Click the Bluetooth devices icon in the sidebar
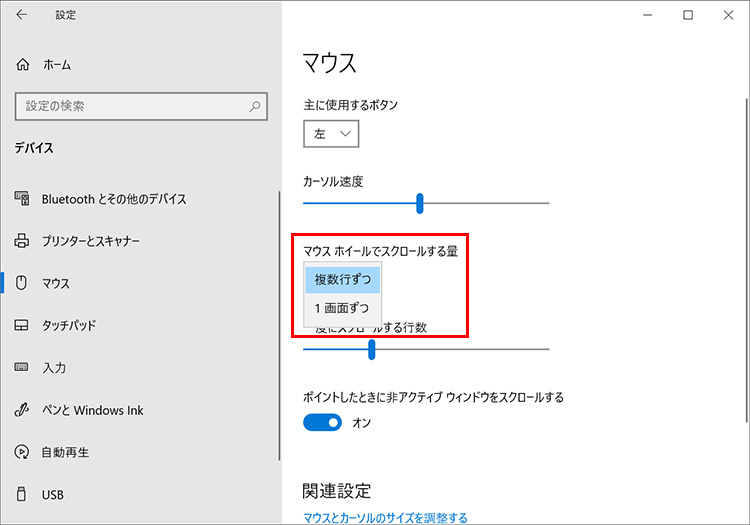750x525 pixels. coord(23,199)
